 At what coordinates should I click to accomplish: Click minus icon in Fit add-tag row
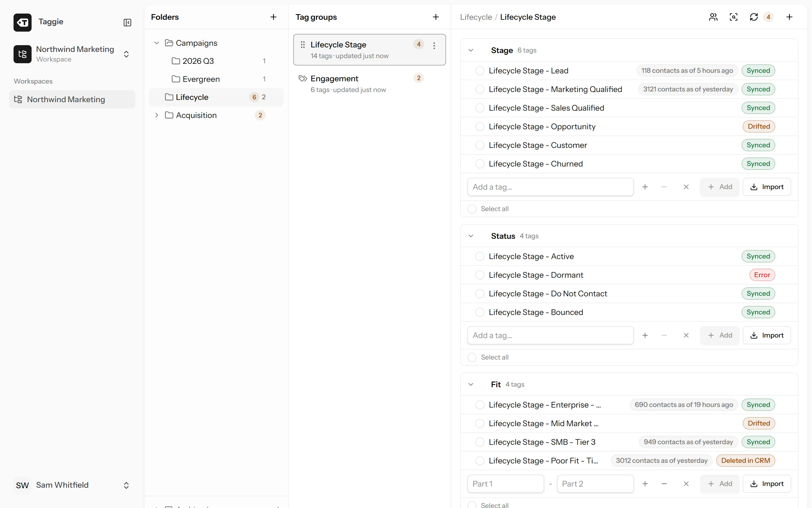664,484
